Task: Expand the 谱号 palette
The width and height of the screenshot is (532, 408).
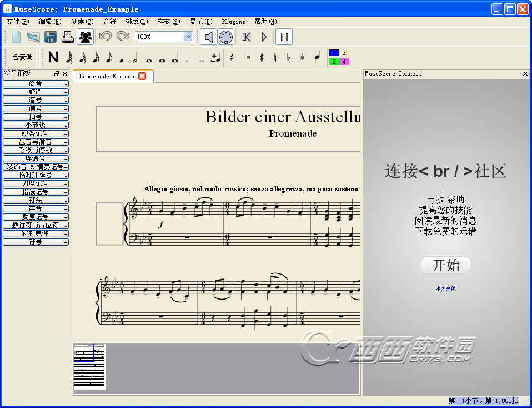Action: click(x=36, y=100)
